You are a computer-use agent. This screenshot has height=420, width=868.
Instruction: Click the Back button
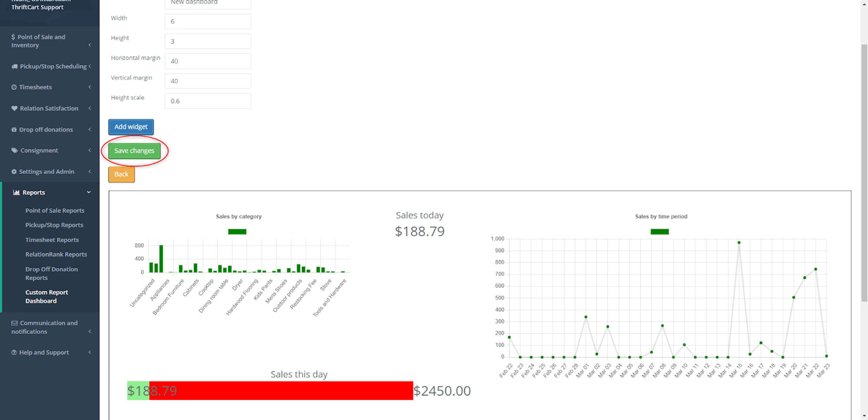pos(121,174)
